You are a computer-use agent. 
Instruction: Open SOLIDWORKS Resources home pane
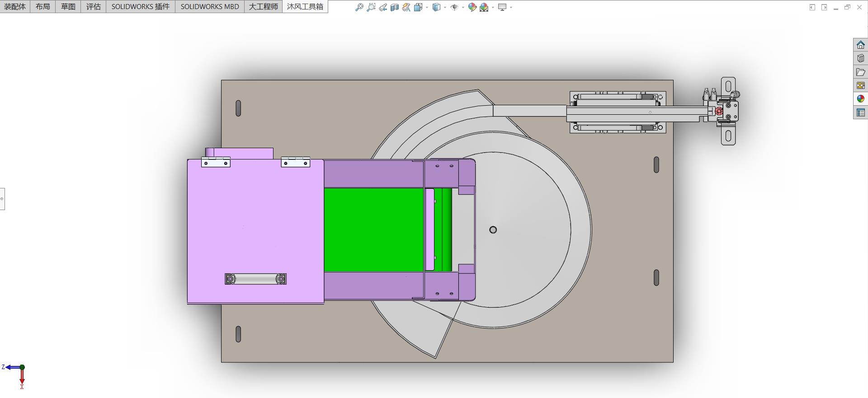[860, 45]
